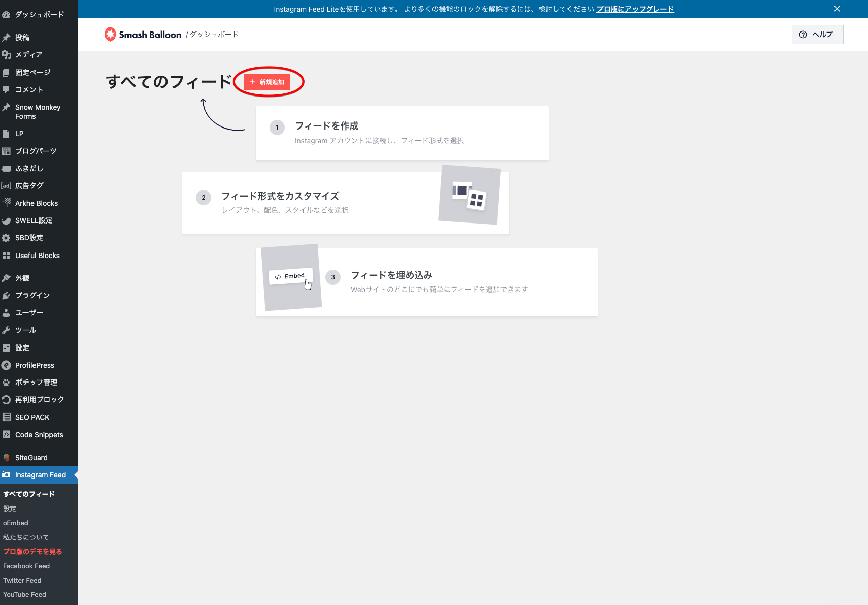The height and width of the screenshot is (605, 868).
Task: Open the Instagram Feed menu item
Action: coord(39,475)
